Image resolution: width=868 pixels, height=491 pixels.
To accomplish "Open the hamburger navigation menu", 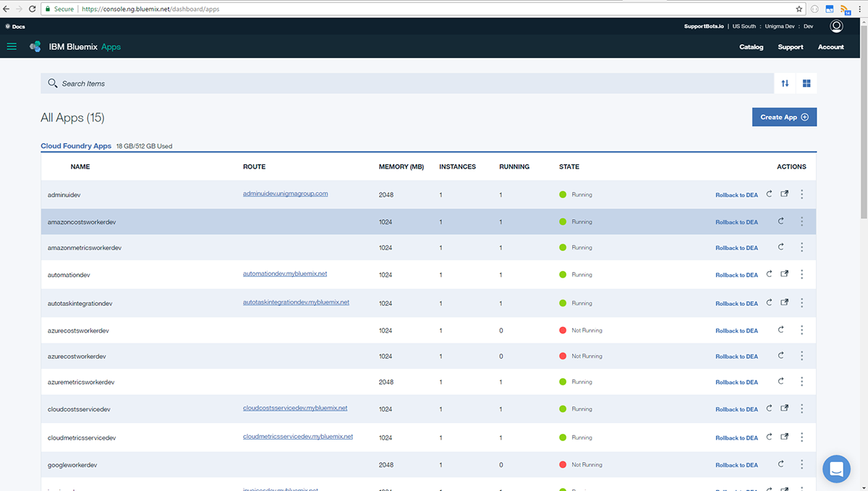I will click(x=12, y=46).
